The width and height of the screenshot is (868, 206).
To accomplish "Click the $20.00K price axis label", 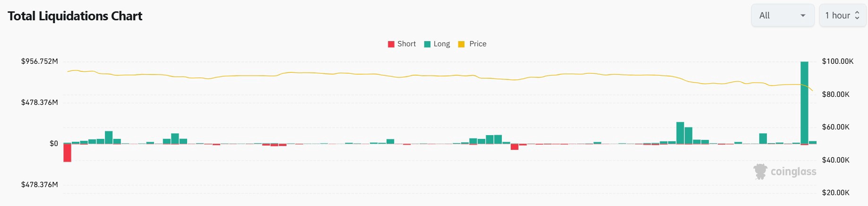I will tap(835, 193).
